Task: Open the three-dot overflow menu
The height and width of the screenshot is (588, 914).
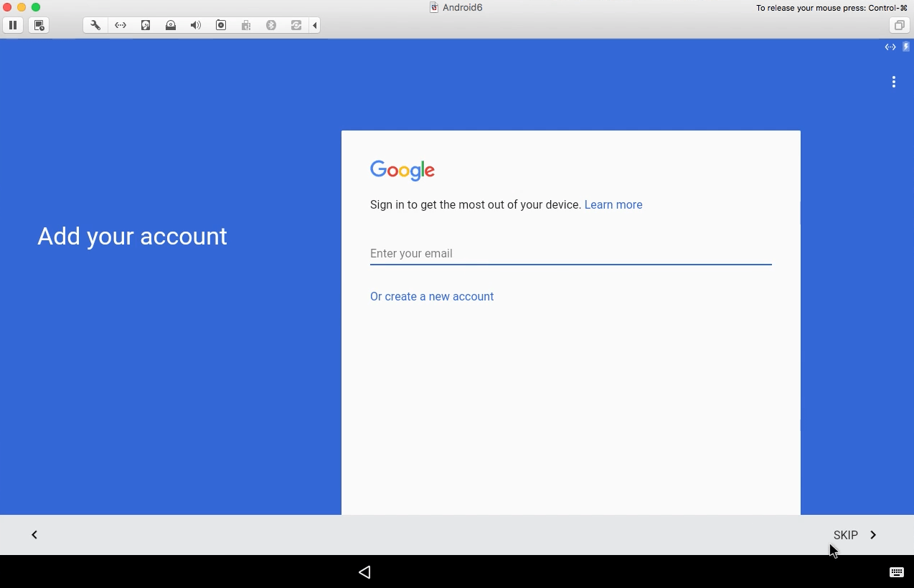Action: (x=894, y=82)
